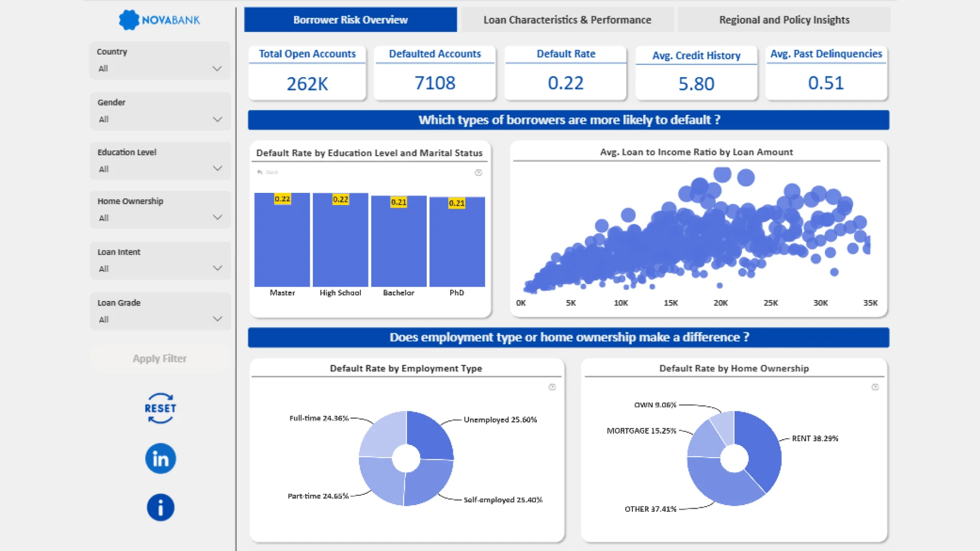Select the Borrower Risk Overview tab

(x=350, y=20)
